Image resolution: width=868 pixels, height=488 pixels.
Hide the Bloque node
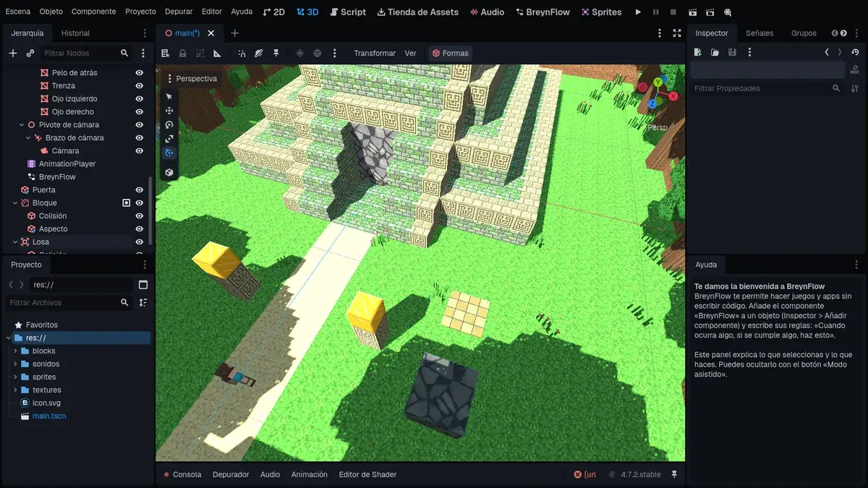pyautogui.click(x=139, y=203)
